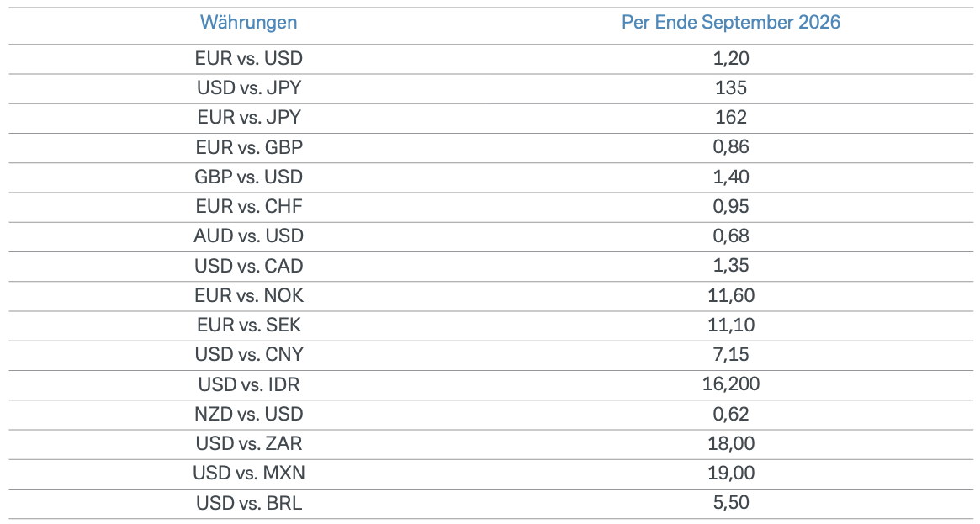
Task: Click the 16,200 forecast value
Action: coord(730,384)
